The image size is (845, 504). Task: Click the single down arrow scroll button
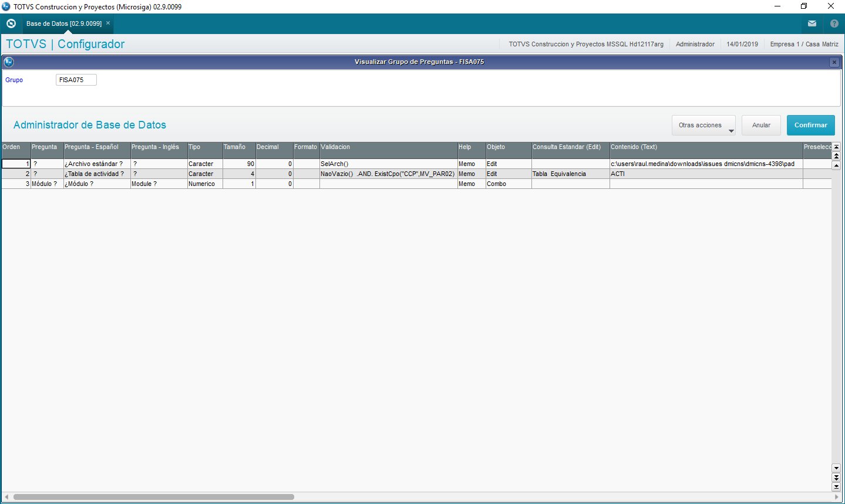(836, 468)
